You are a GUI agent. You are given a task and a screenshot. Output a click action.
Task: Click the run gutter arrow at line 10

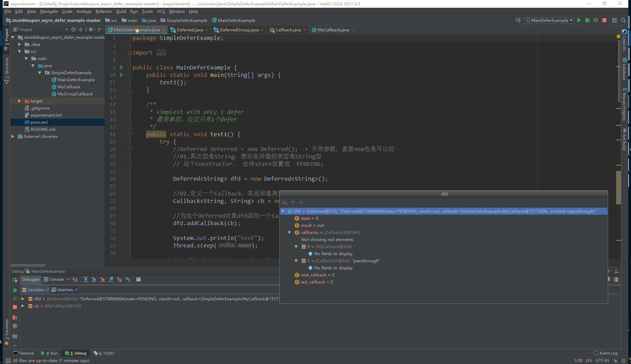point(122,75)
